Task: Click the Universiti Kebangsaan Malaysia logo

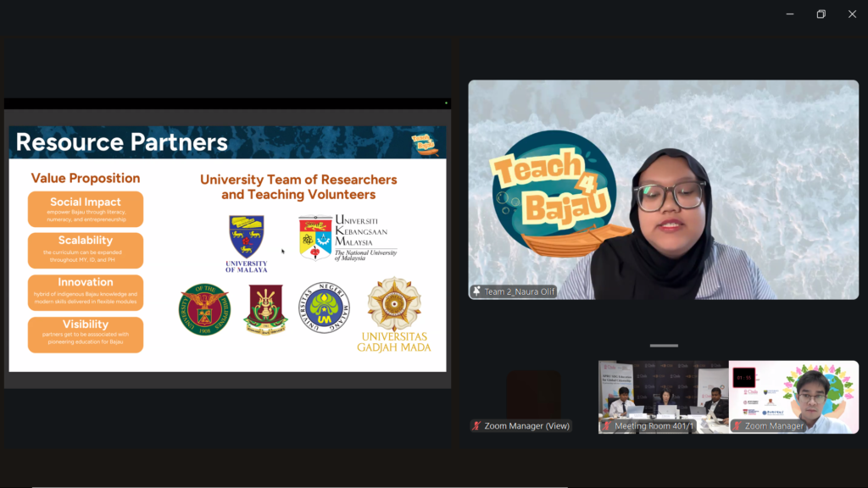Action: 348,238
